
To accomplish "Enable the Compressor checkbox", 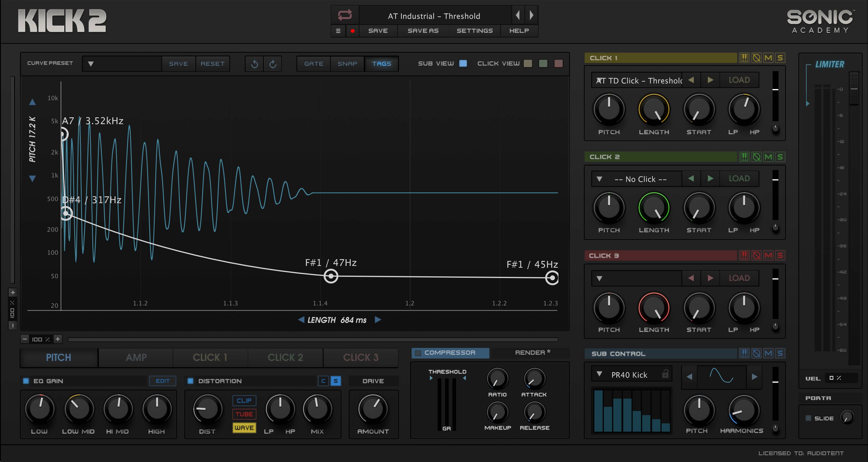I will click(x=418, y=353).
